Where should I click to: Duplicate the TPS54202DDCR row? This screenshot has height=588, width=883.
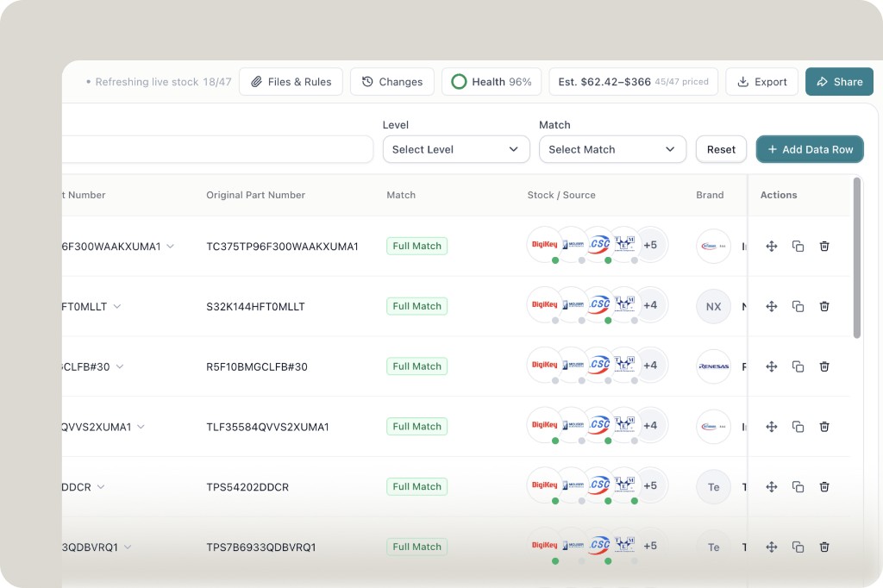798,487
